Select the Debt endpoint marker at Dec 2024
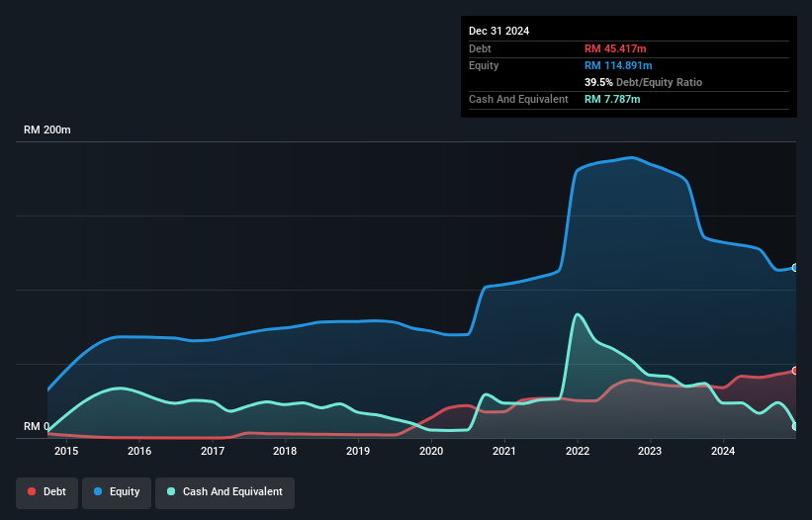This screenshot has width=812, height=520. pyautogui.click(x=795, y=371)
